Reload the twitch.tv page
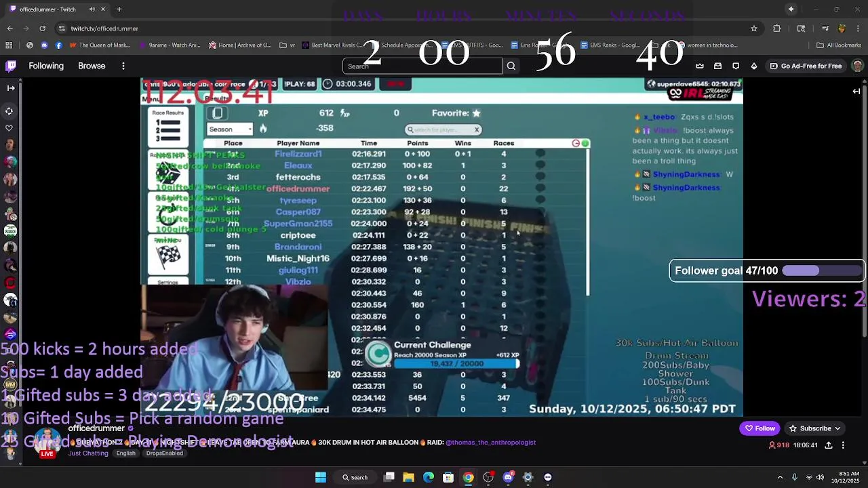This screenshot has height=488, width=868. pos(42,28)
